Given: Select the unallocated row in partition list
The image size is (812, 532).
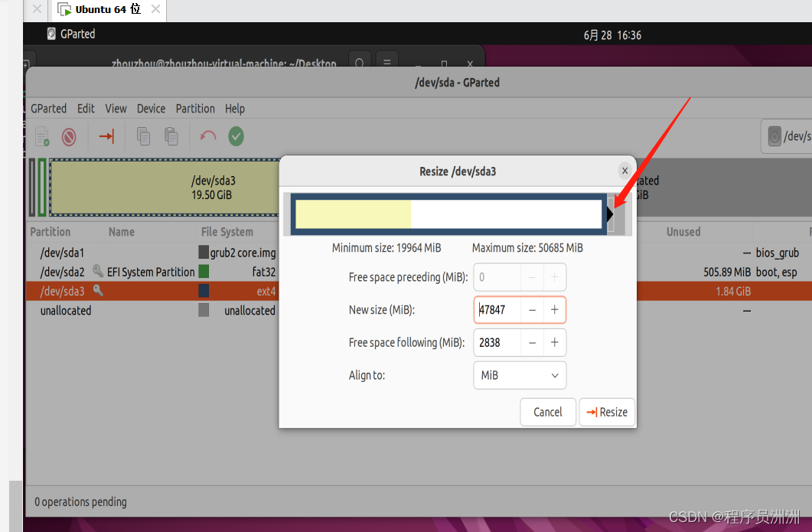Looking at the screenshot, I should (153, 310).
